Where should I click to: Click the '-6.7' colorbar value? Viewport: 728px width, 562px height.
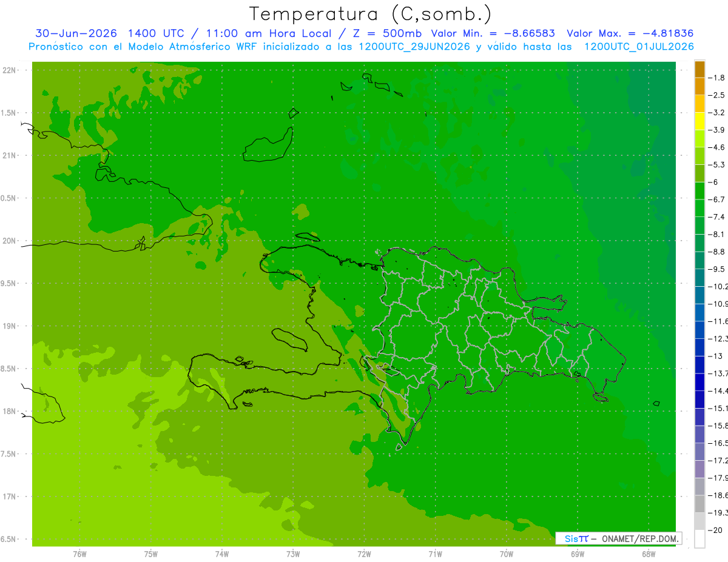coord(716,199)
